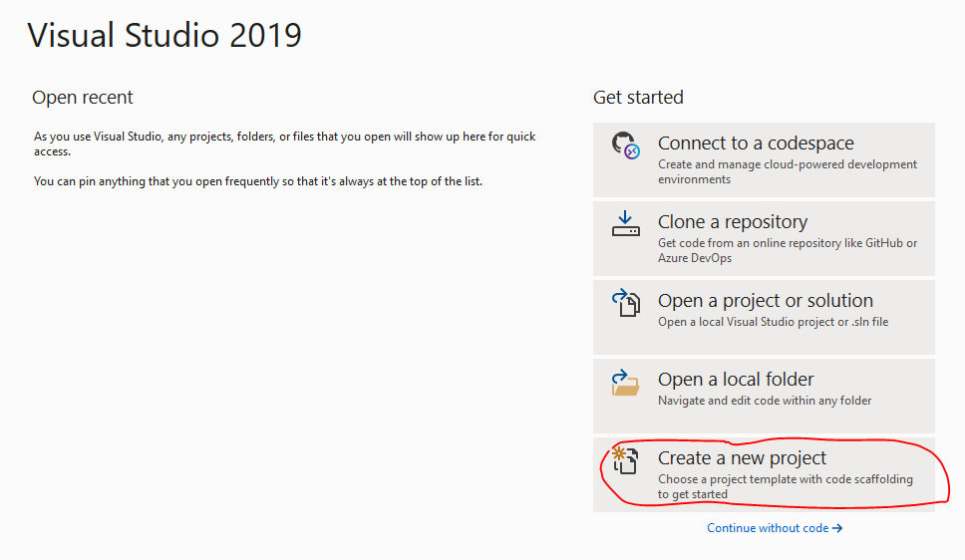Click the Clone a repository download icon
The image size is (965, 560).
(625, 224)
